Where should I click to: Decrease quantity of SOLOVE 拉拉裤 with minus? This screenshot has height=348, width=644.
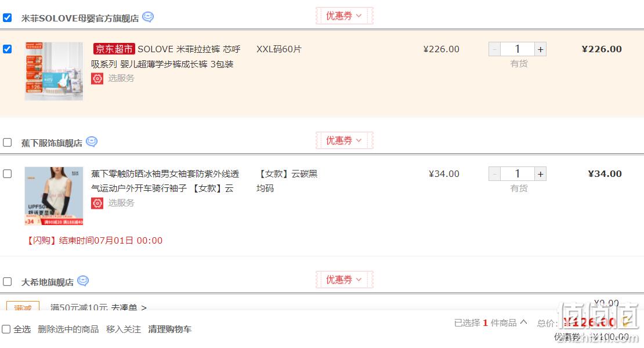coord(494,49)
